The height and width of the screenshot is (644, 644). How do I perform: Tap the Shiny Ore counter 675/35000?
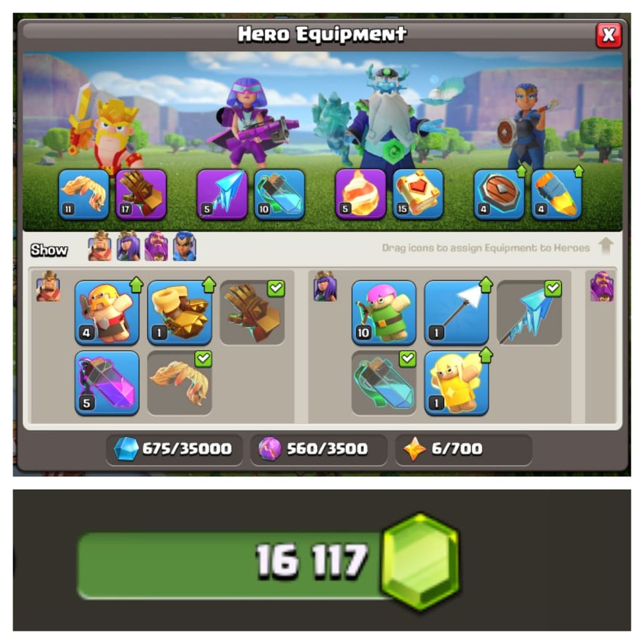coord(174,449)
